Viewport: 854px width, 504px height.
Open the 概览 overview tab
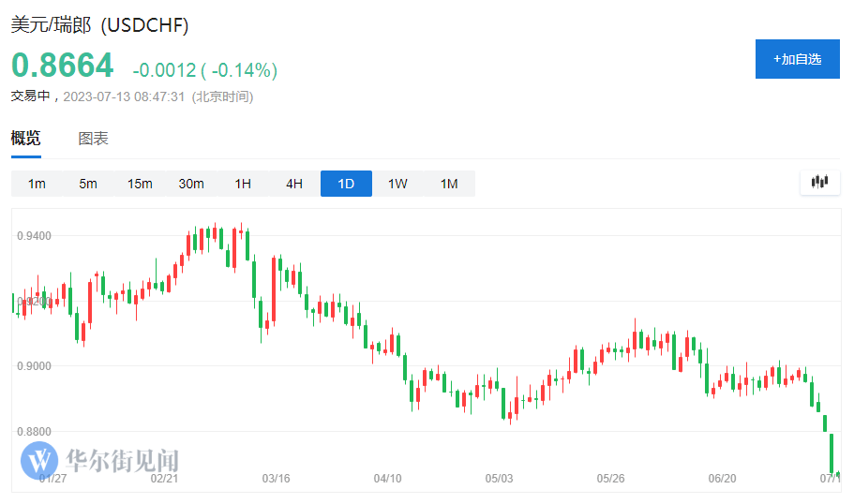[25, 139]
